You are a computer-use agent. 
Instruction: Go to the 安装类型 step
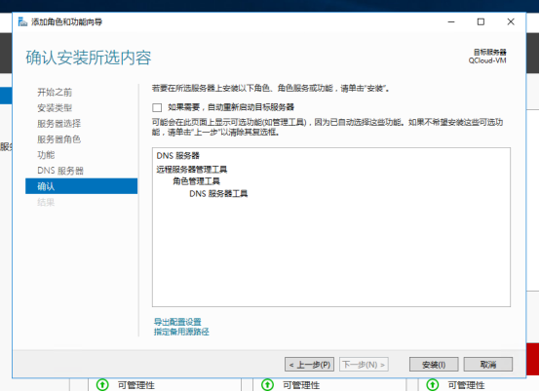tap(55, 108)
